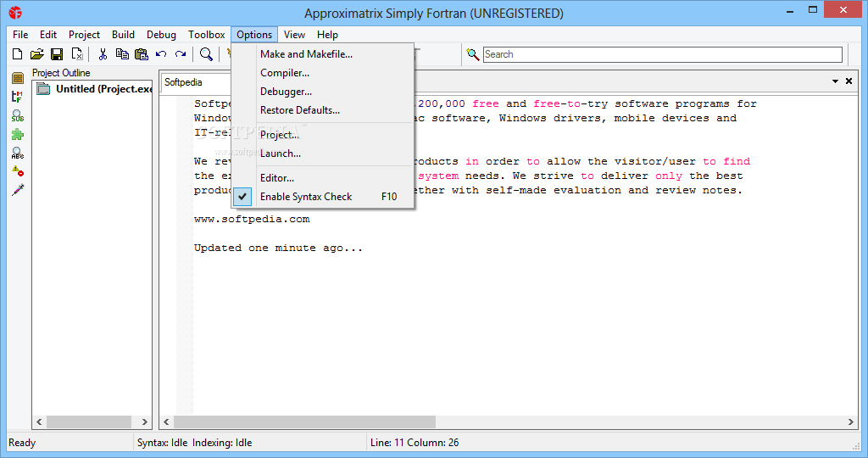Select Restore Defaults... in the Options menu

(x=323, y=110)
